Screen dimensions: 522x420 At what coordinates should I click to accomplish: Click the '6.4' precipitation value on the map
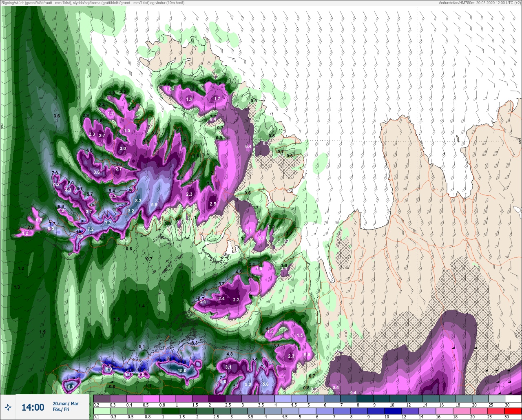pyautogui.click(x=254, y=359)
